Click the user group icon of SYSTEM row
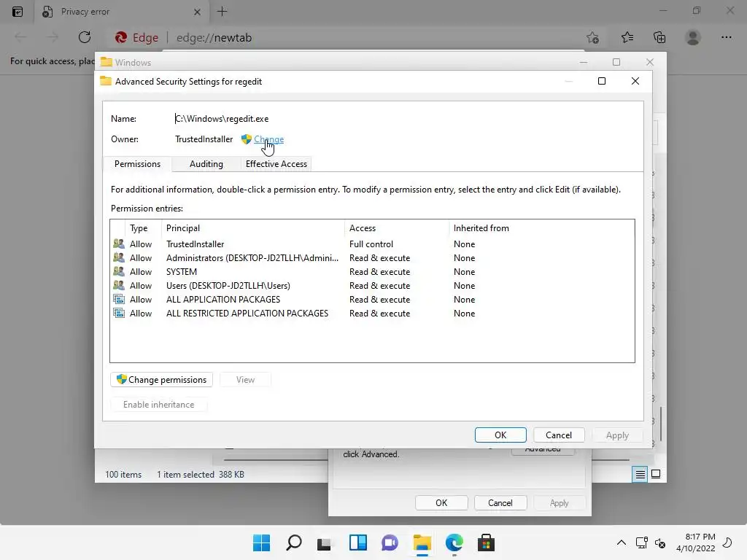 tap(119, 271)
